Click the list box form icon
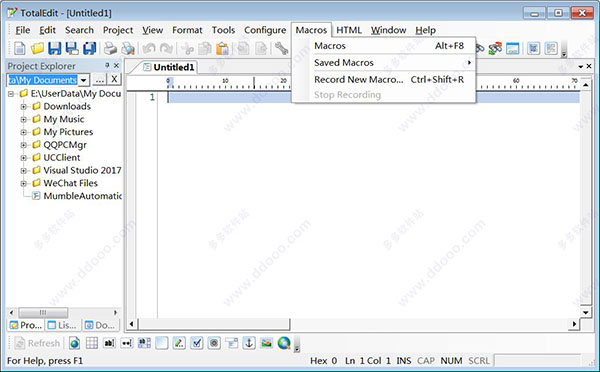 pos(232,343)
